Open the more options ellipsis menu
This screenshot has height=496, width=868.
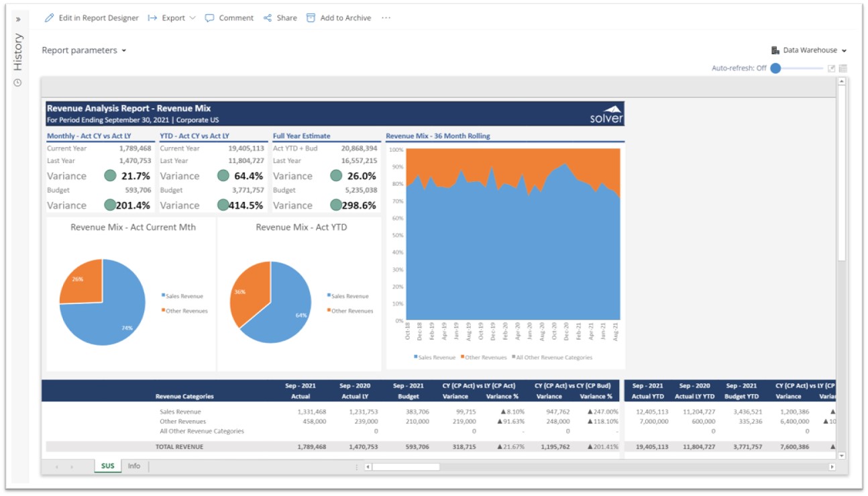point(386,18)
